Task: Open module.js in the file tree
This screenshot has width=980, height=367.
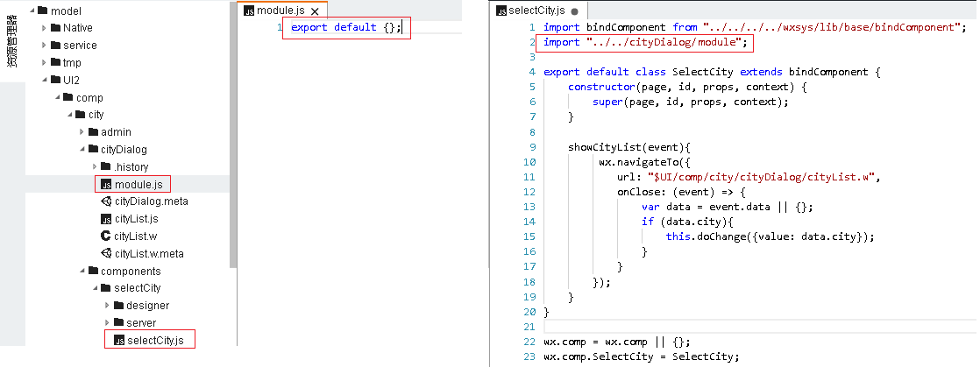Action: 138,184
